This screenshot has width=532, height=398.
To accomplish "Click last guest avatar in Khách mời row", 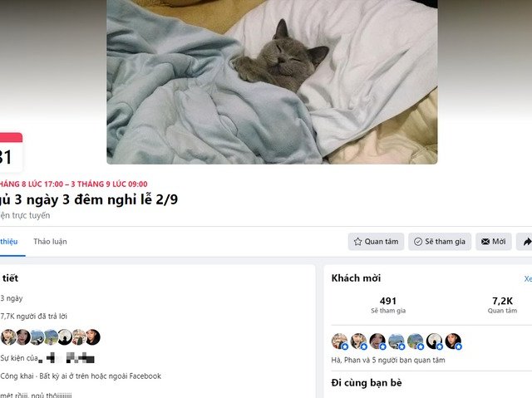I will click(x=453, y=341).
